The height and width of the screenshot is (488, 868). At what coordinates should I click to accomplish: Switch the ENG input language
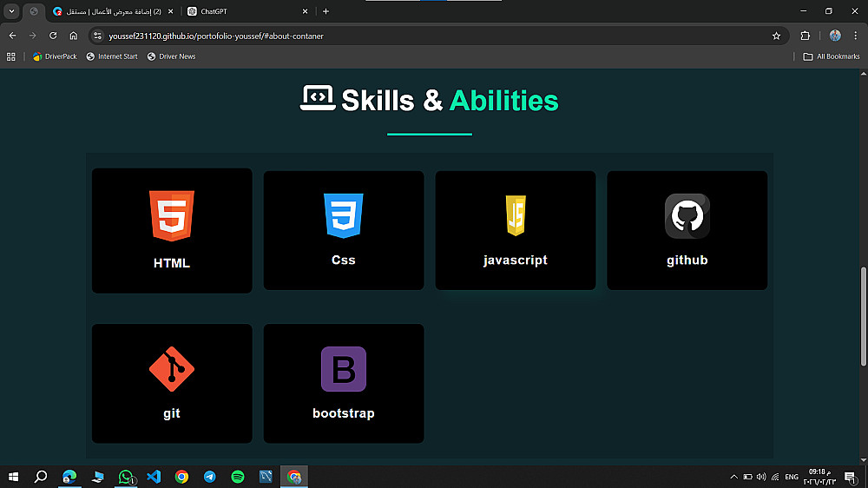pyautogui.click(x=792, y=477)
